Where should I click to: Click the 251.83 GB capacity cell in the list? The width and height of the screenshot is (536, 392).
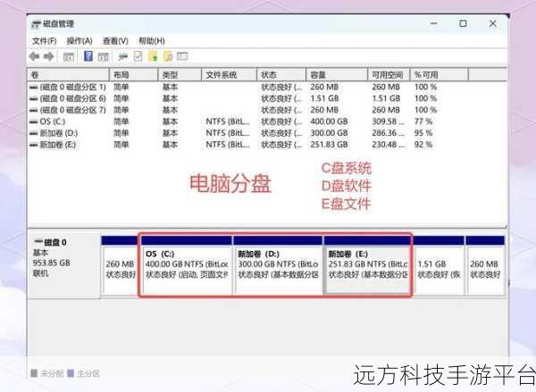[x=329, y=145]
